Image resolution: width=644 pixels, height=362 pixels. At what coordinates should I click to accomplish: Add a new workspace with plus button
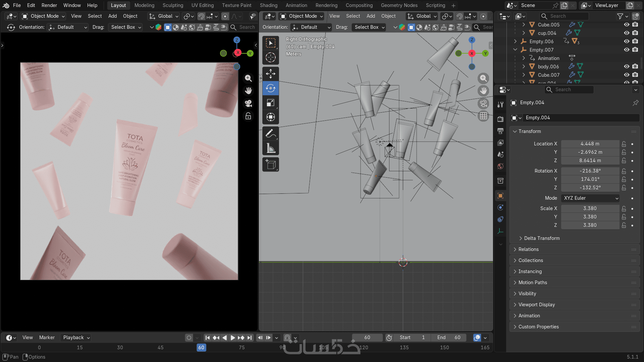point(453,6)
